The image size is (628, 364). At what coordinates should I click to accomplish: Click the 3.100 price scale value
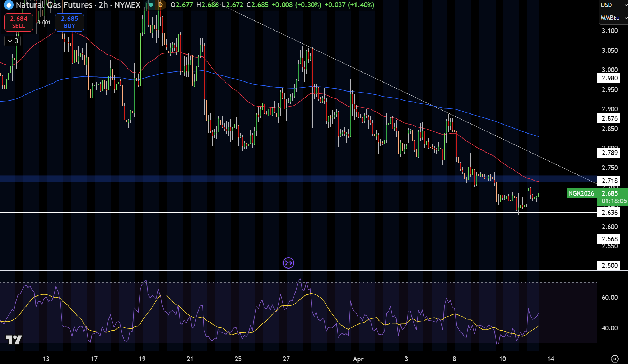(x=610, y=31)
